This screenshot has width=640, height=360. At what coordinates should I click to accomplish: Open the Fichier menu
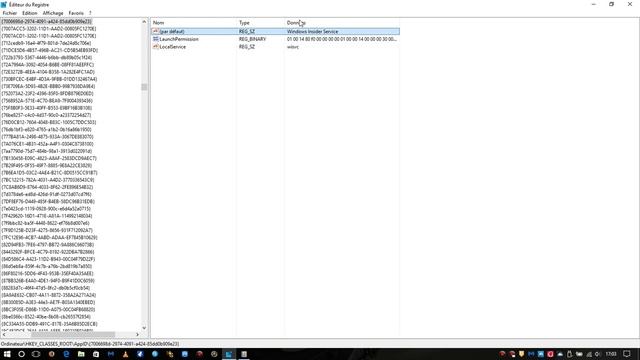(x=10, y=13)
